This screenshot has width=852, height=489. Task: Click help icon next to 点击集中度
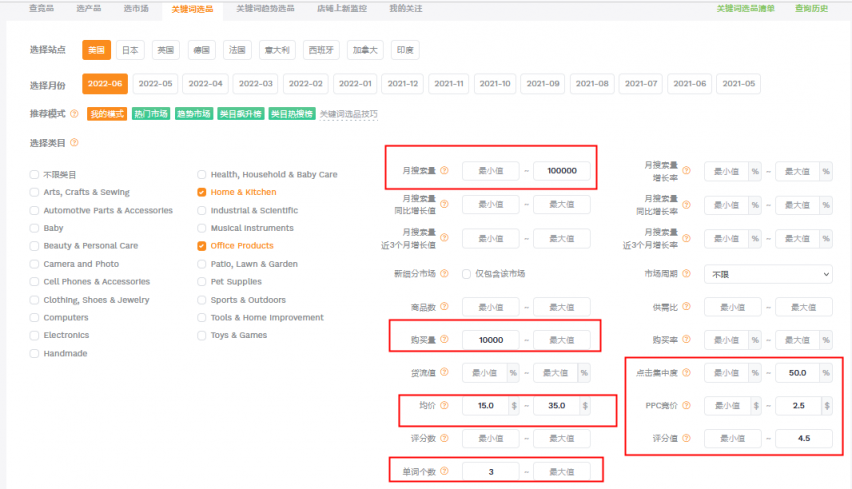tap(686, 372)
